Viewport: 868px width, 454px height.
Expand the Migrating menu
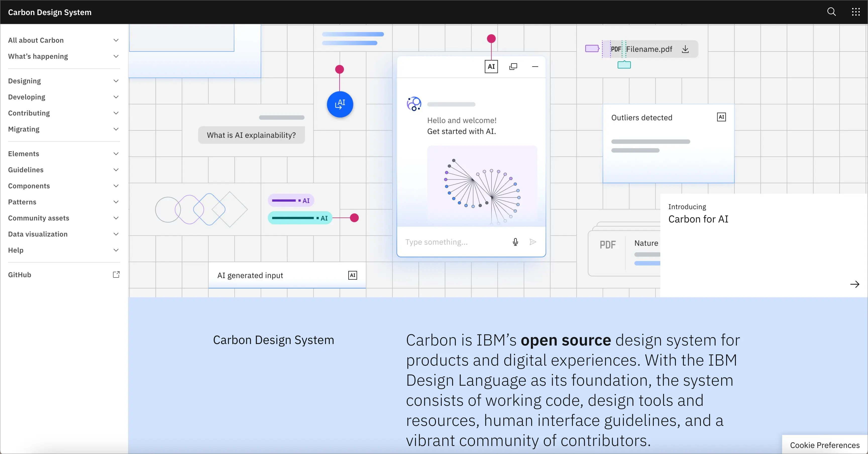(x=64, y=129)
